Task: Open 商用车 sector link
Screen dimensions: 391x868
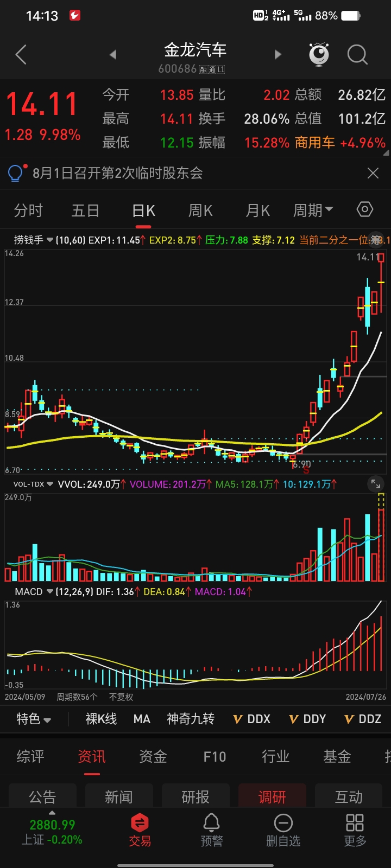Action: coord(315,143)
